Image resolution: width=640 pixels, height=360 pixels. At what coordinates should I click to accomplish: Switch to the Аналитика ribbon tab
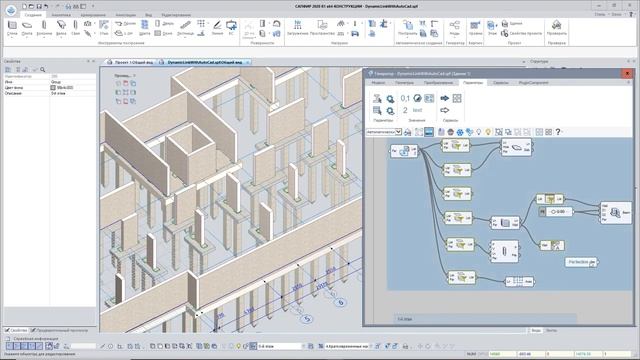click(61, 15)
